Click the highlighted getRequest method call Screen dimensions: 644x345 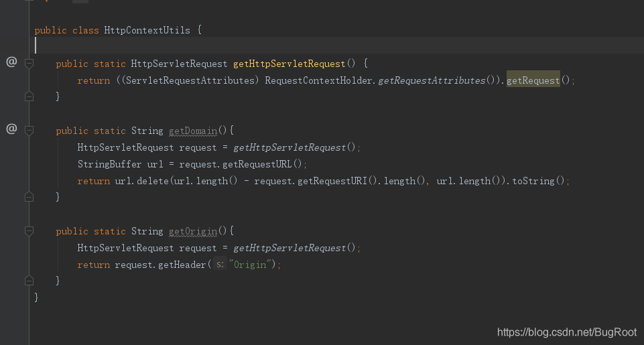pyautogui.click(x=533, y=80)
